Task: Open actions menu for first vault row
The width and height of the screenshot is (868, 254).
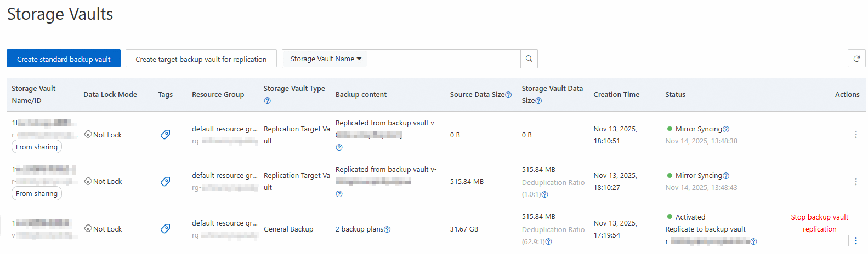Action: [855, 135]
